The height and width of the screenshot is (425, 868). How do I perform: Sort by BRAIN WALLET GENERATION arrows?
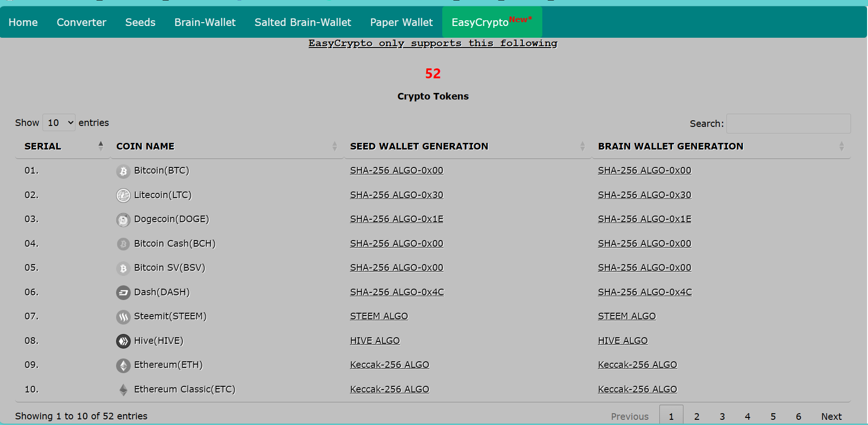coord(842,146)
